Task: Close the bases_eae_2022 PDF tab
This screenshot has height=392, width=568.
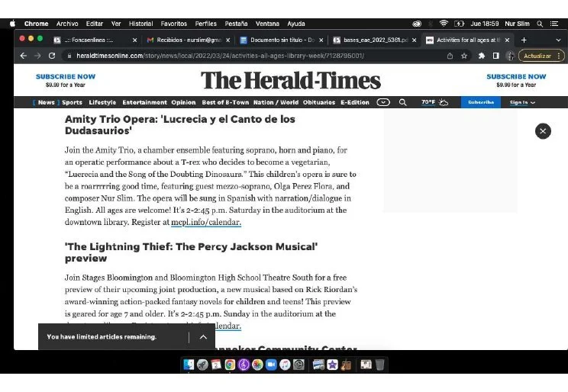Action: (x=414, y=40)
